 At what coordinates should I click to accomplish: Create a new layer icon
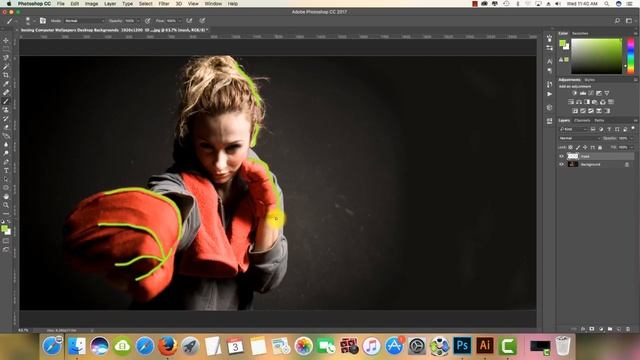pos(619,329)
